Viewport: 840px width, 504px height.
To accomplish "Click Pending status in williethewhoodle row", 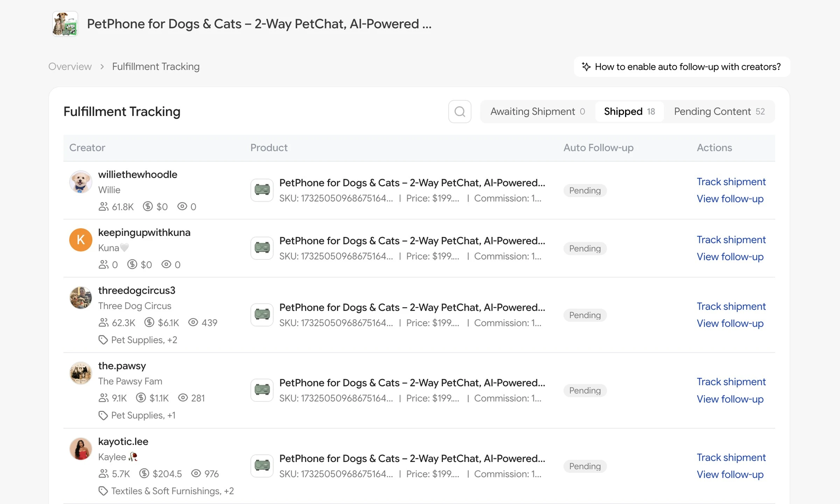I will (x=585, y=190).
